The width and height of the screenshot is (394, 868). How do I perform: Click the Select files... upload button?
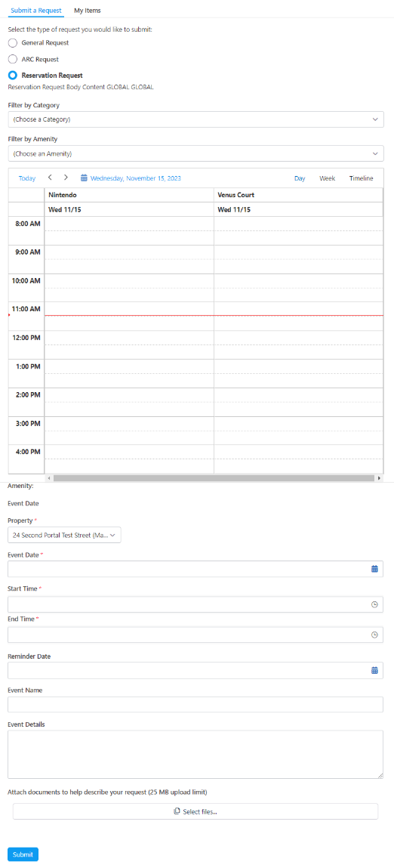click(195, 811)
